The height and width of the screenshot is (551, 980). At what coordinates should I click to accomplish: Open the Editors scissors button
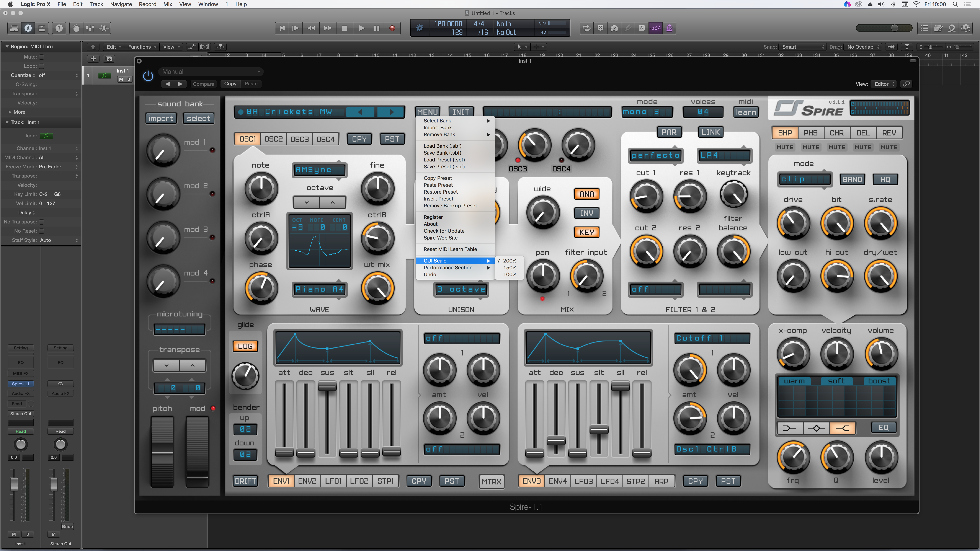104,28
